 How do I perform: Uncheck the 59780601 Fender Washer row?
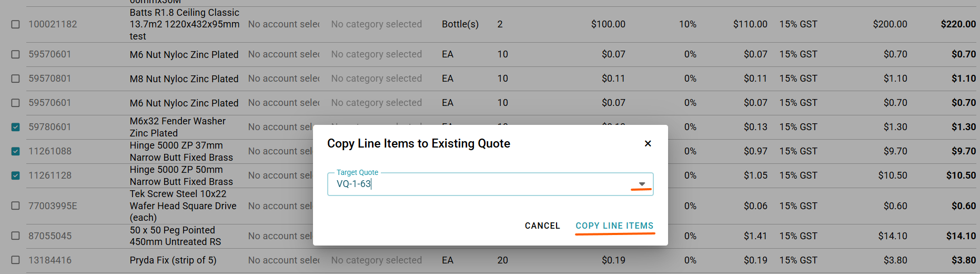pos(16,127)
